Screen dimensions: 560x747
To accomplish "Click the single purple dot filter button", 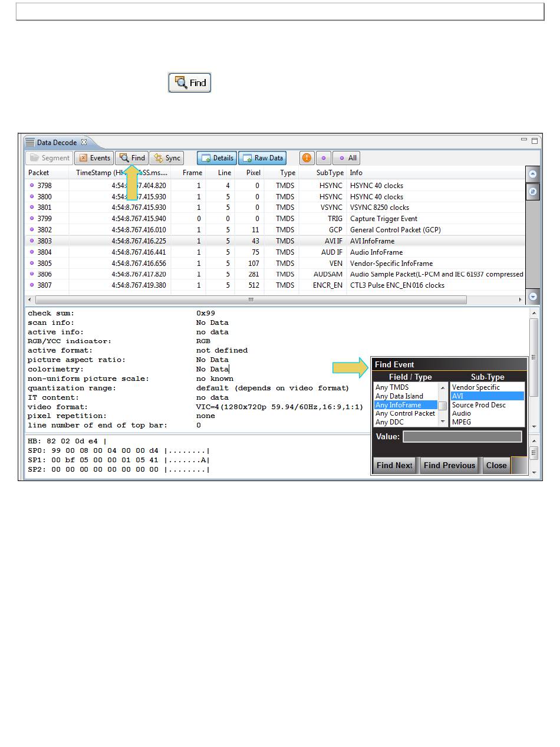I will [x=324, y=158].
